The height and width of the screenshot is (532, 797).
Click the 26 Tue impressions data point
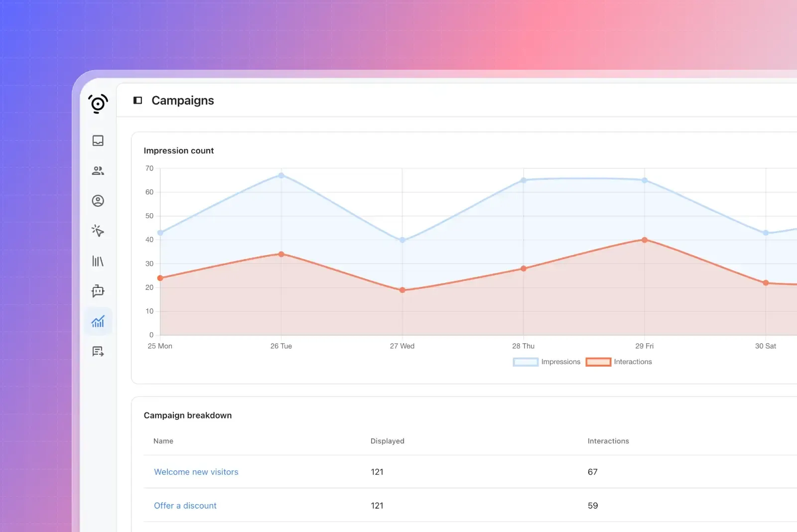click(281, 175)
